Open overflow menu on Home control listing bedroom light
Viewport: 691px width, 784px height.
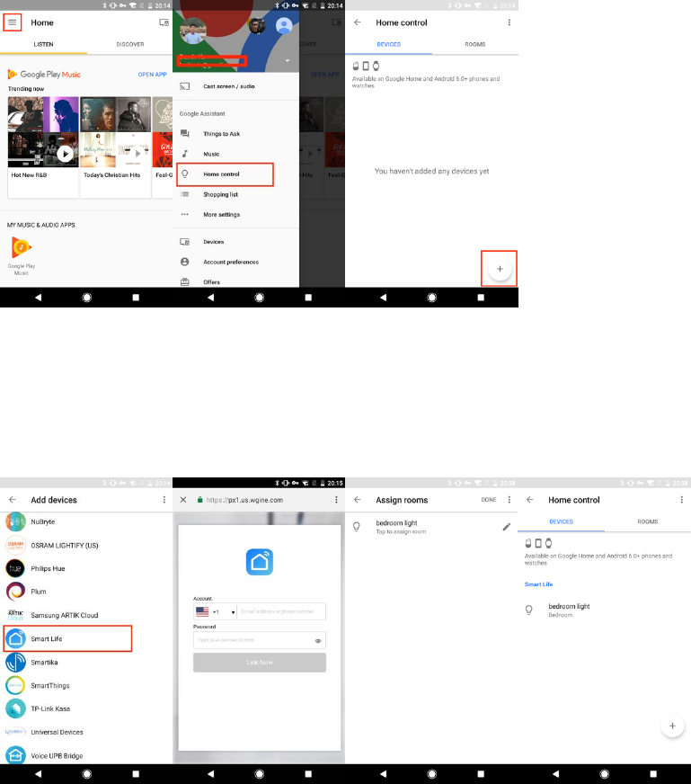point(681,500)
